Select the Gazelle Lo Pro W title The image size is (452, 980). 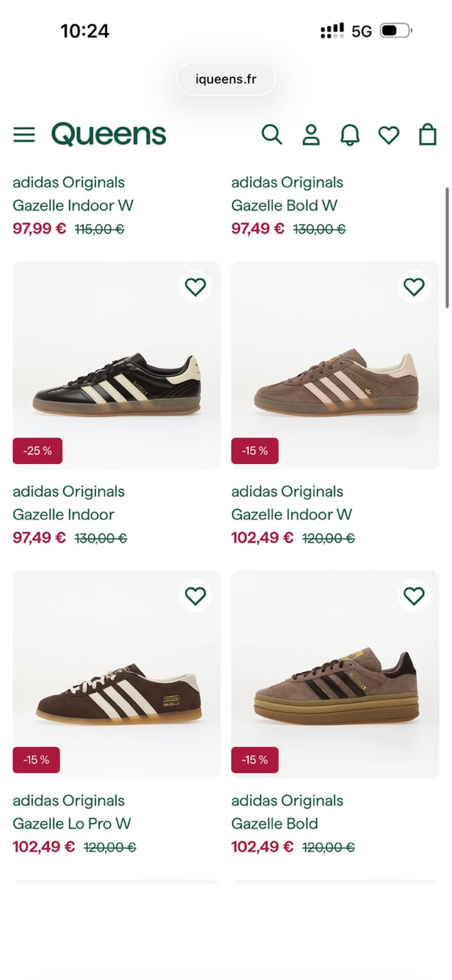point(72,824)
